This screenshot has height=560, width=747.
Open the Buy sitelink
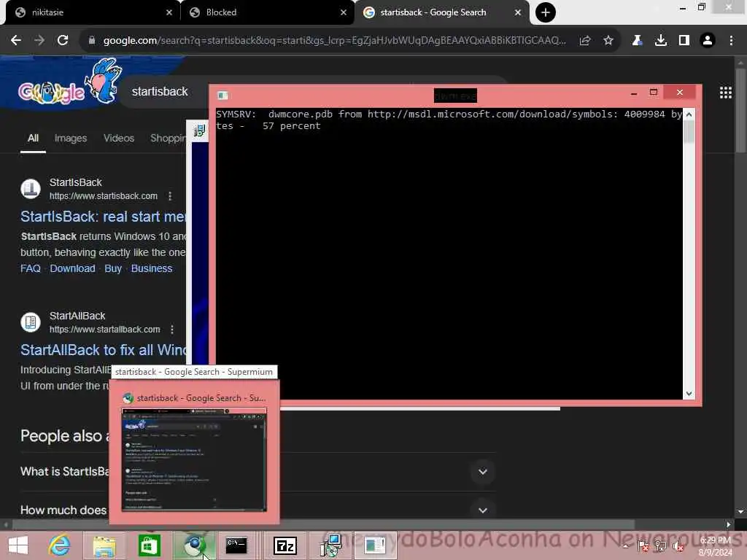(113, 268)
